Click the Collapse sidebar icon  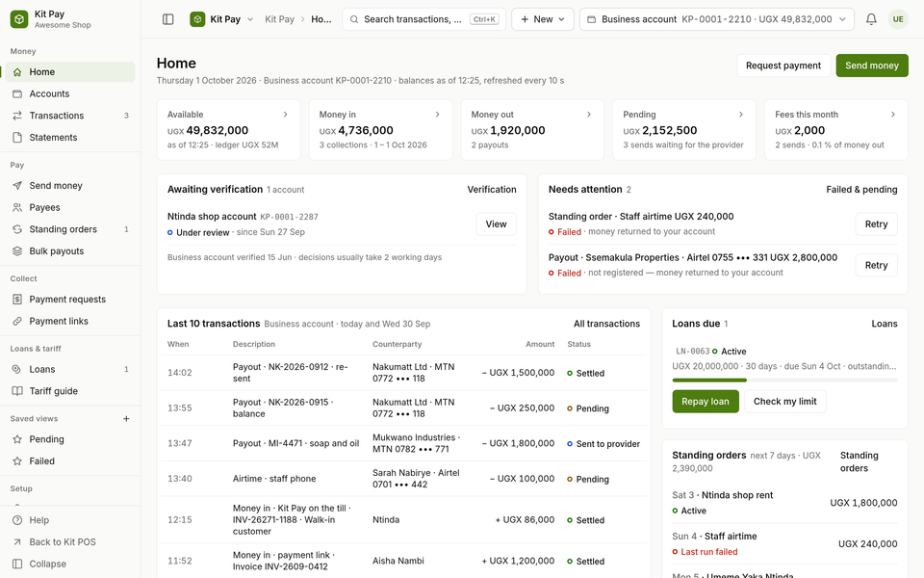(x=17, y=564)
